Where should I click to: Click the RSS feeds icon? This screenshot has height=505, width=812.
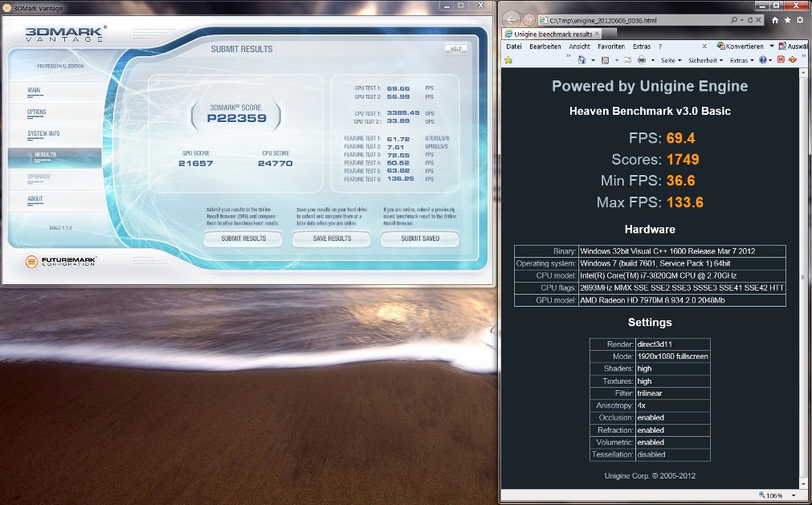pyautogui.click(x=605, y=60)
